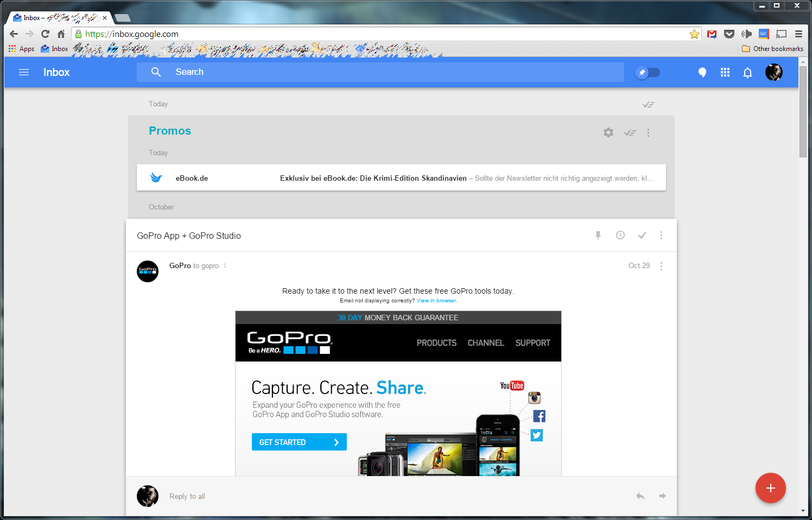The width and height of the screenshot is (812, 520).
Task: Mark all Promos as done
Action: tap(630, 132)
